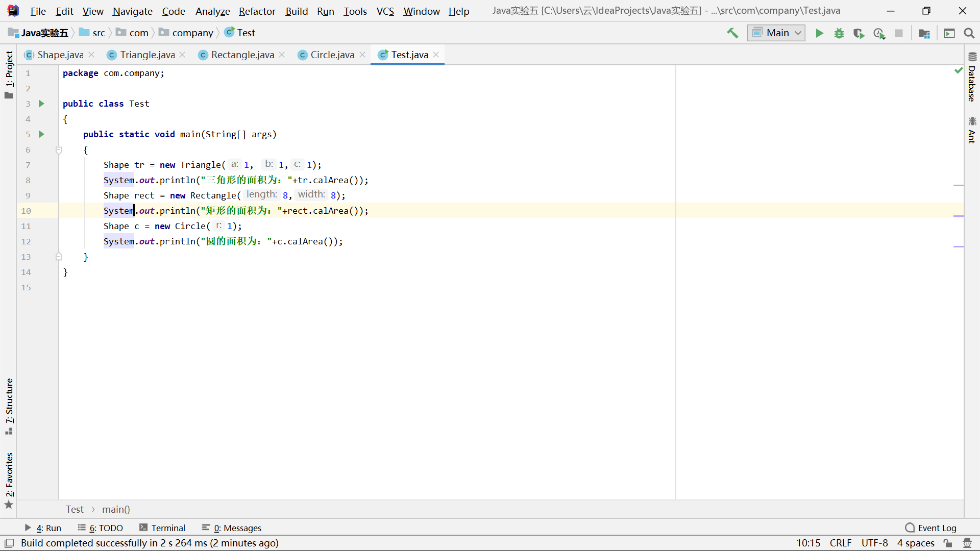Close the Circle.java tab
This screenshot has width=980, height=551.
[362, 55]
